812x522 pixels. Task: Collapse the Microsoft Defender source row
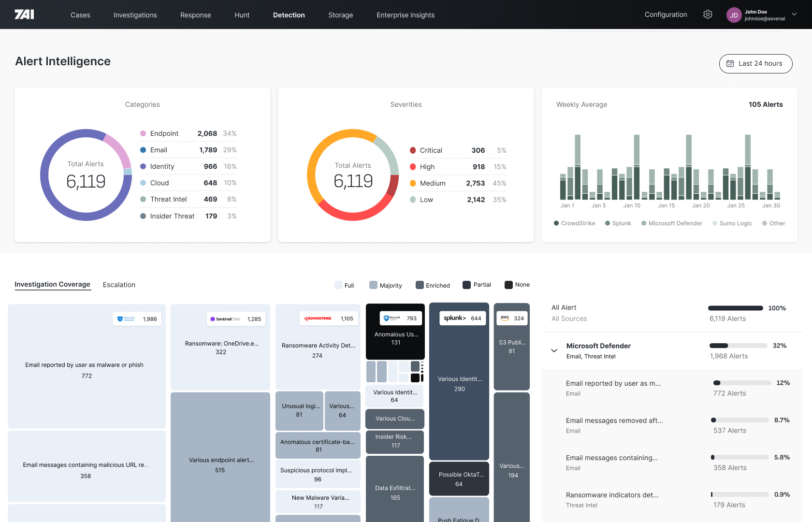554,350
